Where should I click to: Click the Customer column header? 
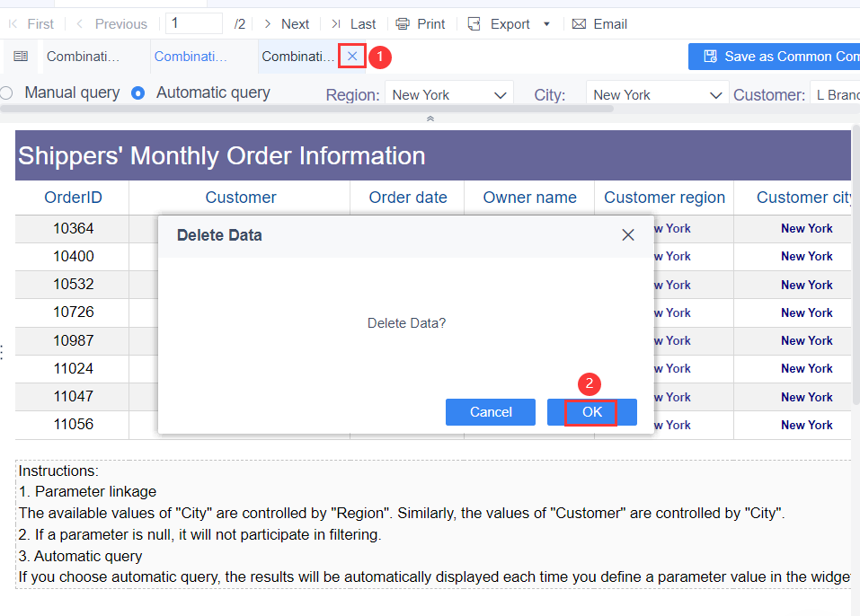(240, 198)
